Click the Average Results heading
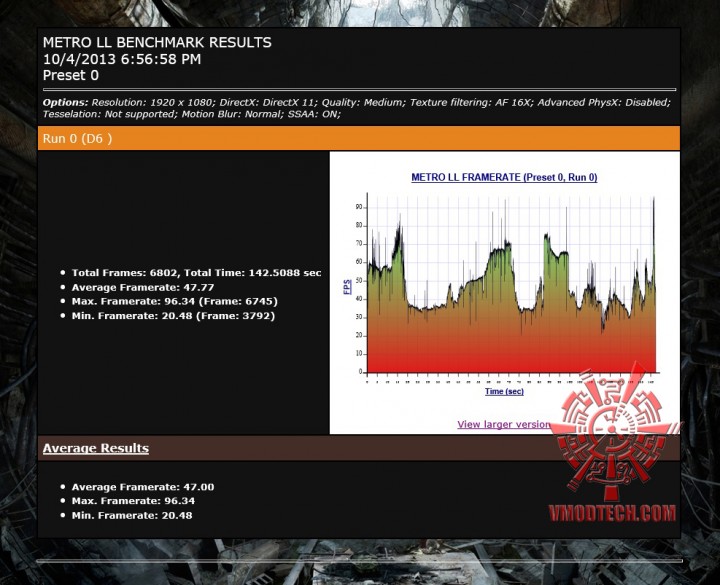The image size is (720, 585). [96, 448]
